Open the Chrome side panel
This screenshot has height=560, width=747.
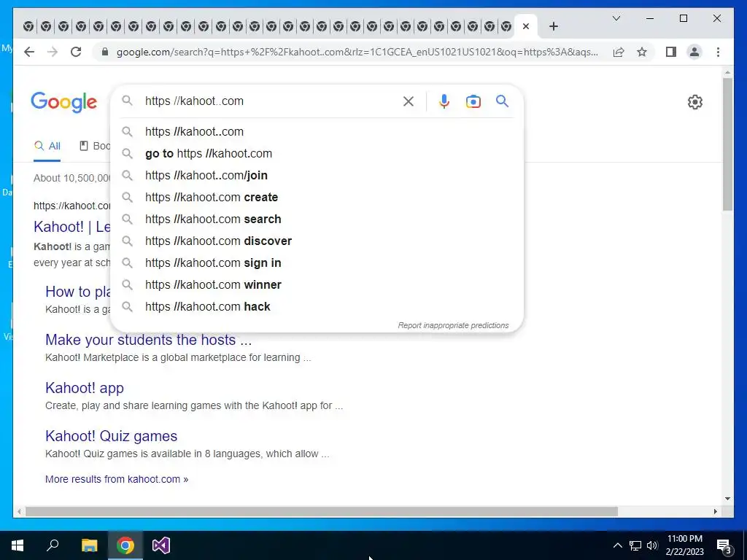tap(671, 52)
